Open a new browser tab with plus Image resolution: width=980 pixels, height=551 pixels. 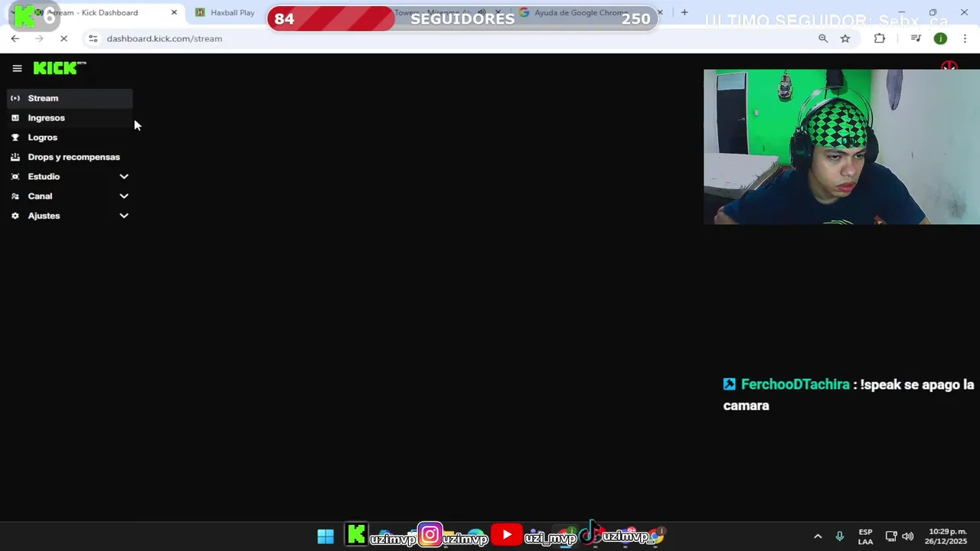(684, 12)
